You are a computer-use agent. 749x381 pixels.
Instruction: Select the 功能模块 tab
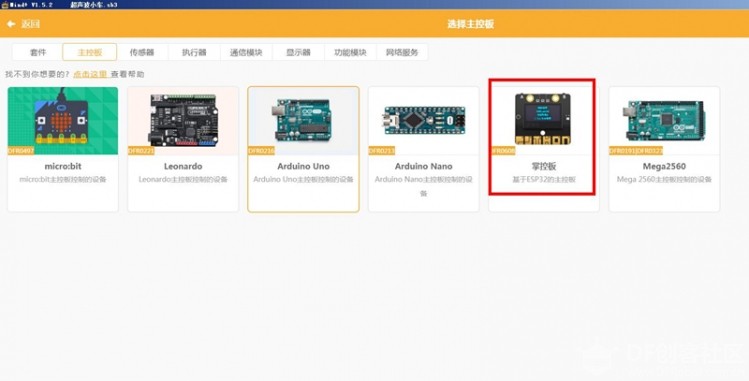350,52
